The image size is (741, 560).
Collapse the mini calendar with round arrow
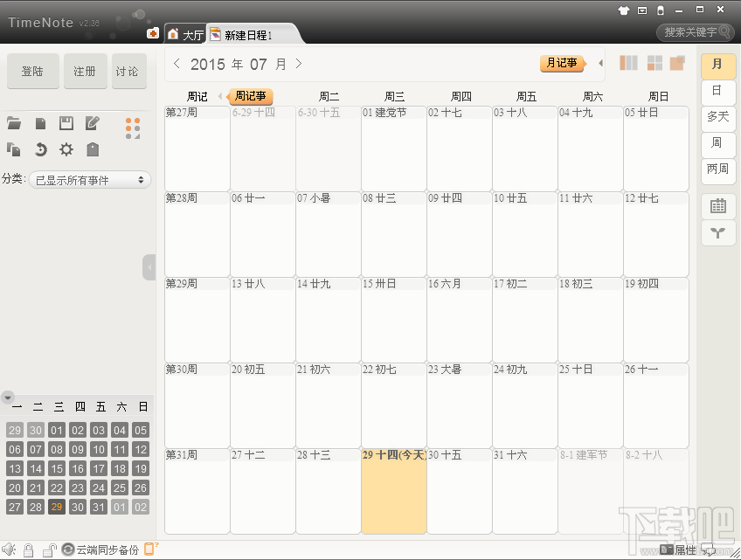click(8, 397)
